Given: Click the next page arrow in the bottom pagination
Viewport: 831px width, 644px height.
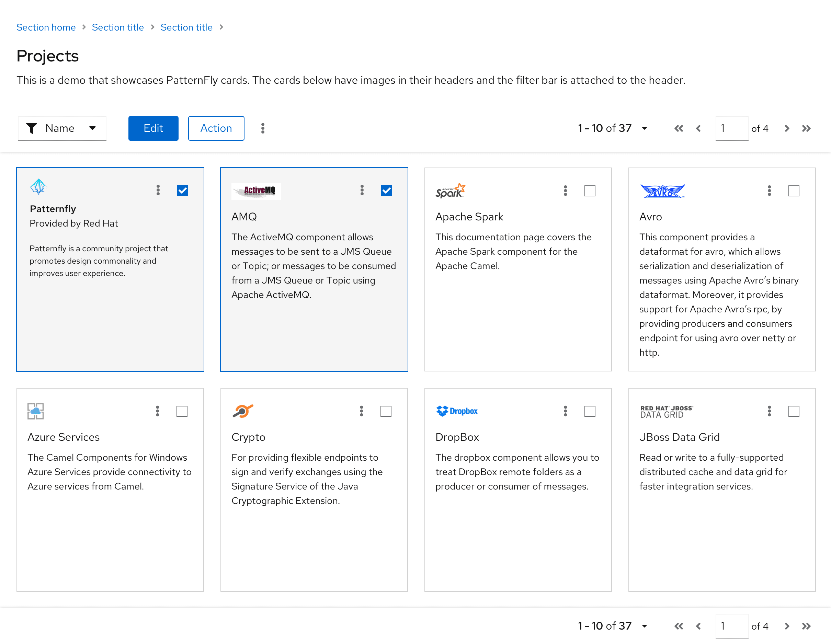Looking at the screenshot, I should point(787,626).
